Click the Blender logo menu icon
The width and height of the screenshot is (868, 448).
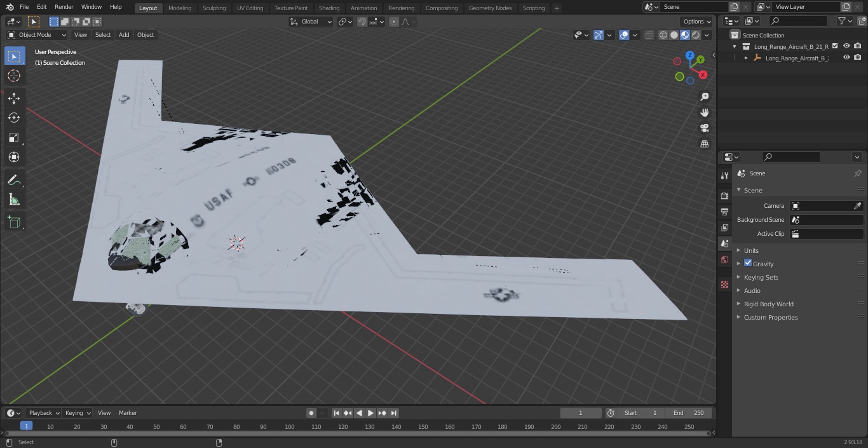point(10,7)
